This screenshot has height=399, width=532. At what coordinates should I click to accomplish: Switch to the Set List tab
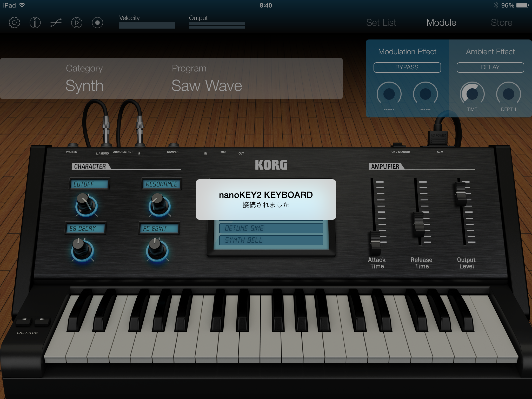click(x=381, y=23)
